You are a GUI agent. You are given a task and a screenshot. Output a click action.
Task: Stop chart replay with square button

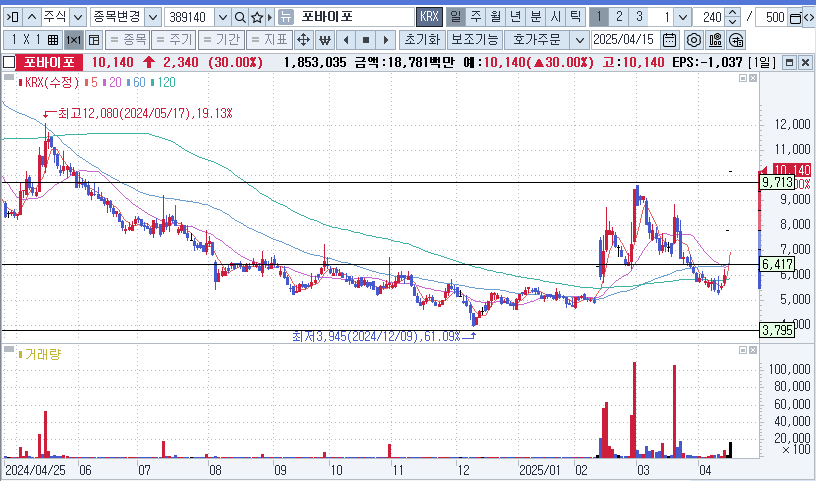pos(366,40)
